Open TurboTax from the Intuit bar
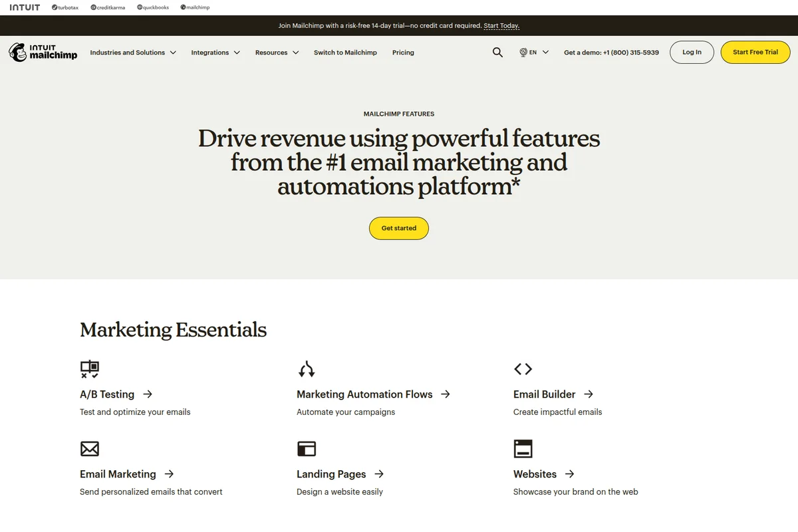Viewport: 798px width, 532px height. (x=65, y=7)
